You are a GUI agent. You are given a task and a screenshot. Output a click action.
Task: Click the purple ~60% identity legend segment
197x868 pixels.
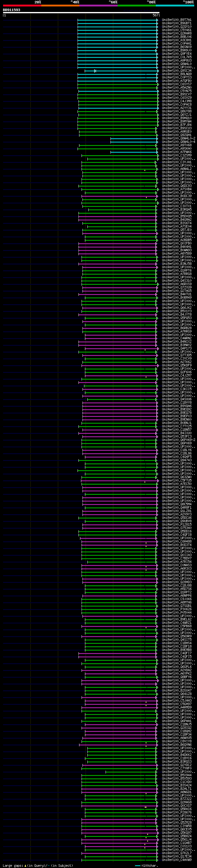[x=99, y=6]
